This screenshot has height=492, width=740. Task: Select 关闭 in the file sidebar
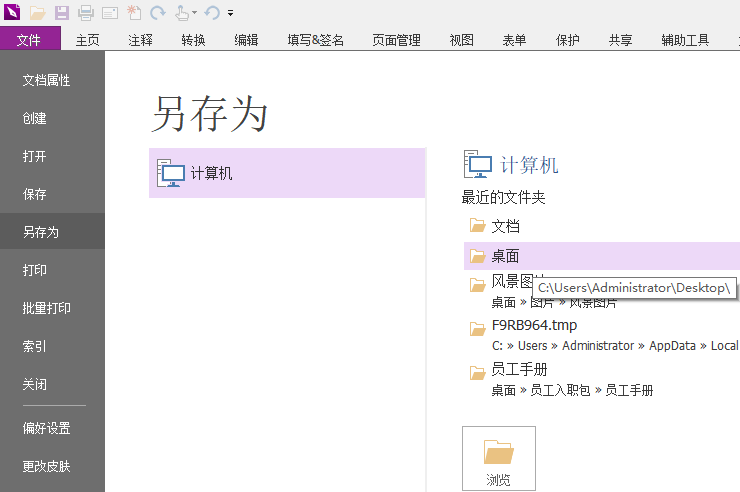tap(52, 384)
